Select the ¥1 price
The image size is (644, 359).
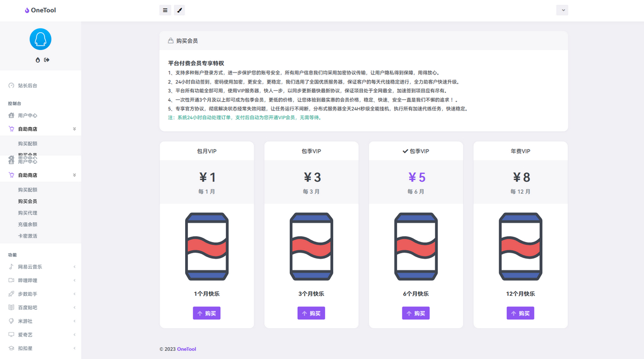click(207, 178)
